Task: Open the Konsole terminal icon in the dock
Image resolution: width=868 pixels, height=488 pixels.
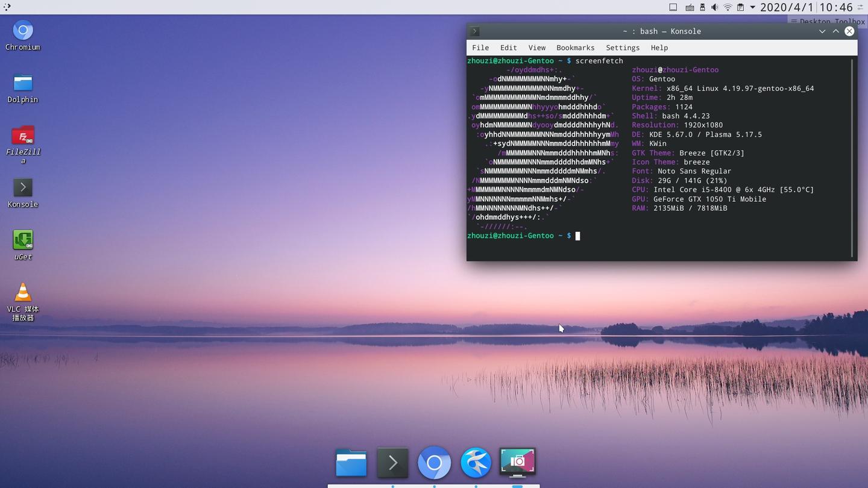Action: click(x=392, y=463)
